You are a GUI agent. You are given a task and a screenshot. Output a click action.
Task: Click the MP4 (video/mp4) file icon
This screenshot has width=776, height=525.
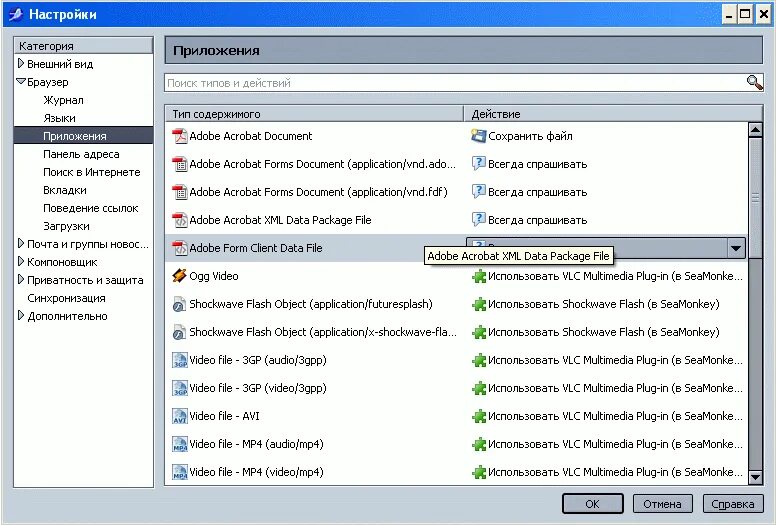tap(179, 472)
